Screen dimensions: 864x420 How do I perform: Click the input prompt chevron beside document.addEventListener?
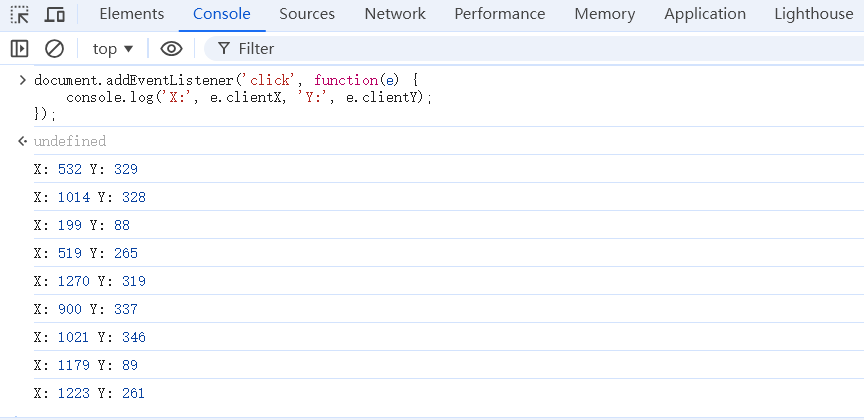tap(23, 80)
